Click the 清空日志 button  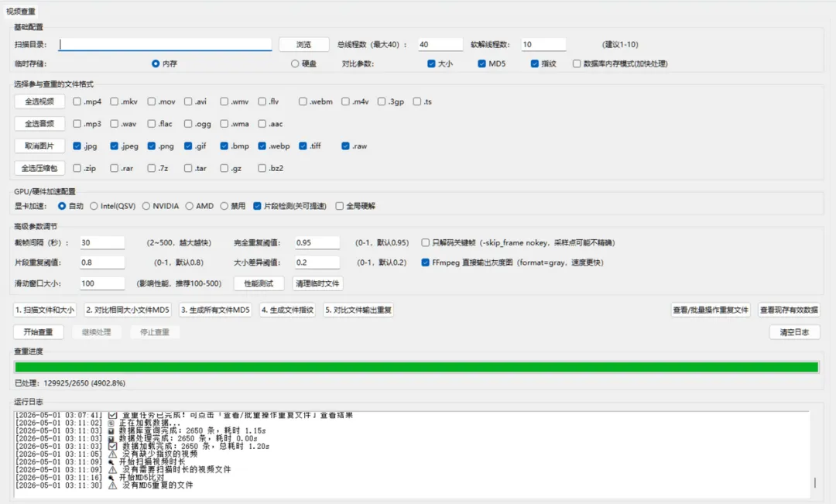794,332
